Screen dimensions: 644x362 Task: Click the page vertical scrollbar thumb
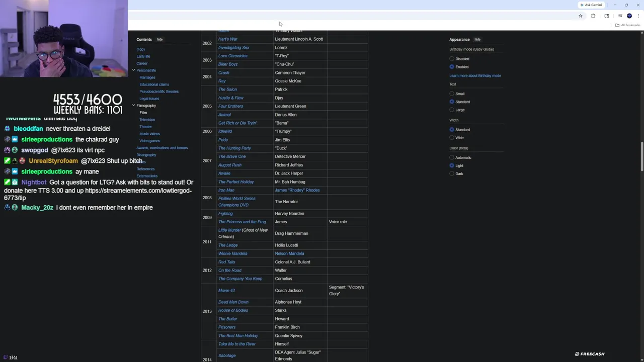[x=641, y=157]
